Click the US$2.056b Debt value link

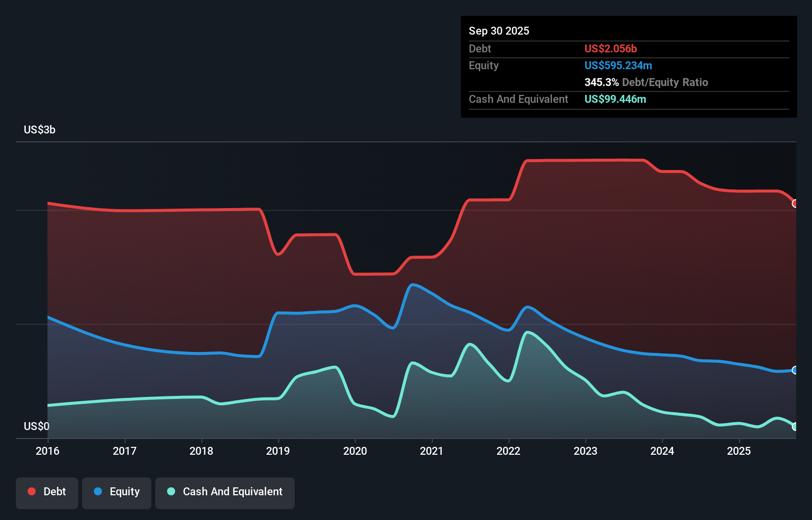click(x=611, y=48)
